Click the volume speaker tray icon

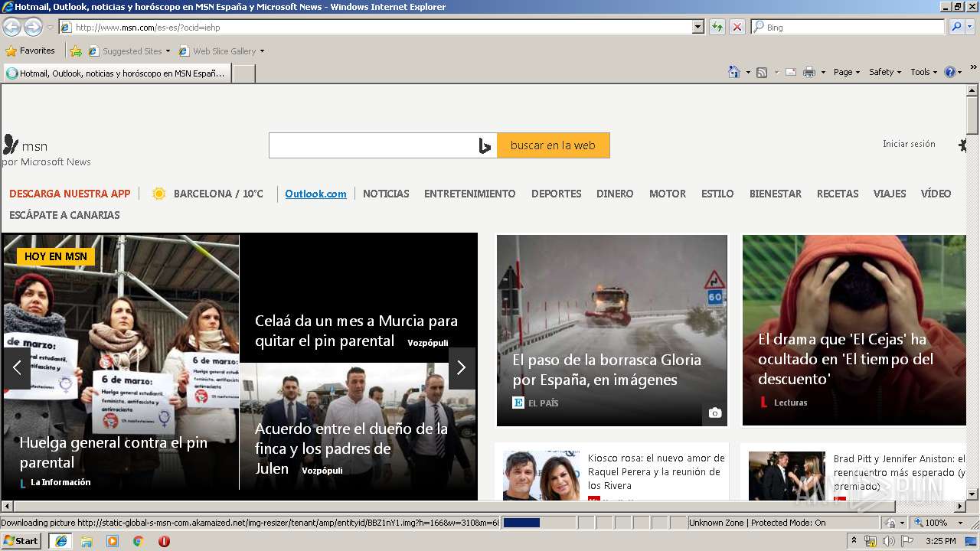pyautogui.click(x=888, y=541)
